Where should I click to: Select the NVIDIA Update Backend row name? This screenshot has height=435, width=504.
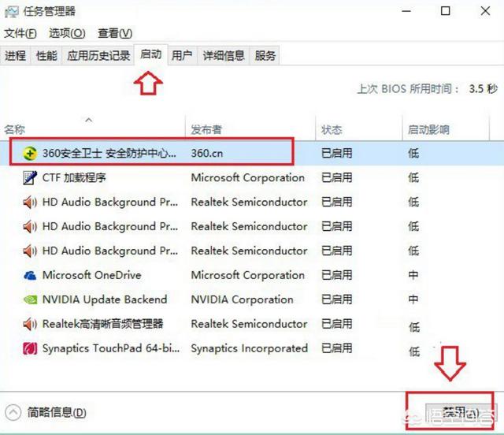click(x=105, y=299)
